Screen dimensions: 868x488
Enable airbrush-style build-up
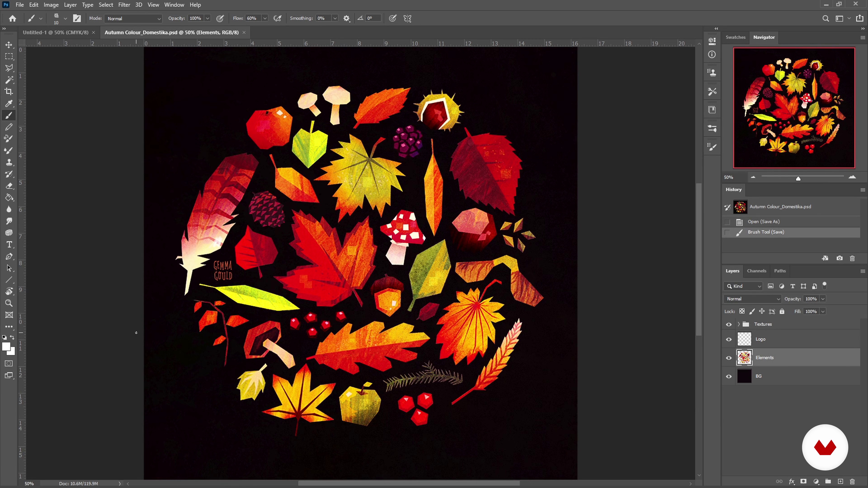point(277,19)
